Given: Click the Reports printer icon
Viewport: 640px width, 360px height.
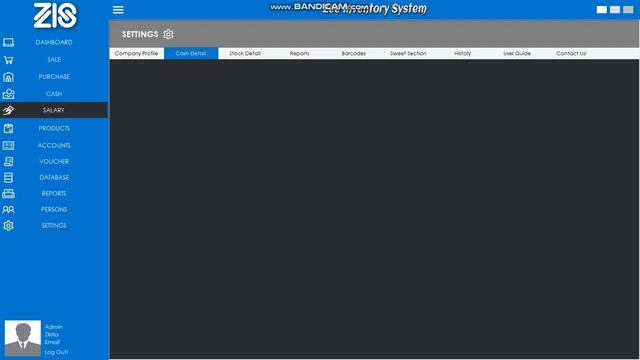Looking at the screenshot, I should (x=8, y=193).
